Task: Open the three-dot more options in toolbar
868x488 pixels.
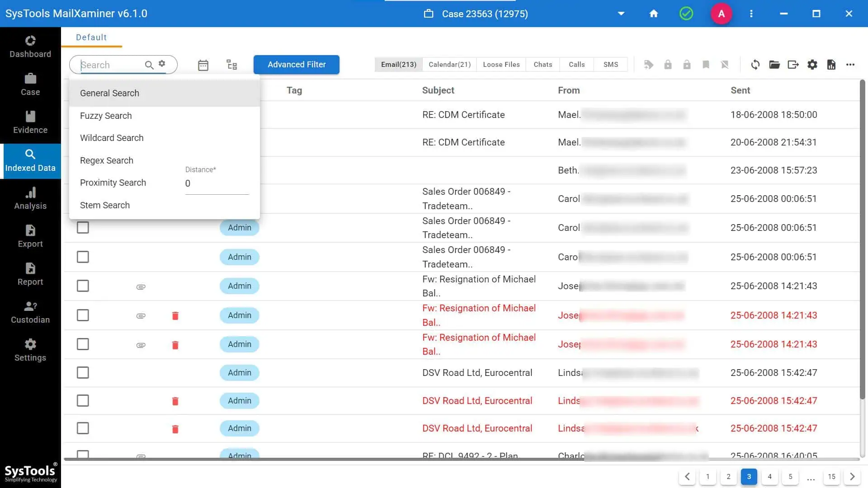Action: [850, 65]
